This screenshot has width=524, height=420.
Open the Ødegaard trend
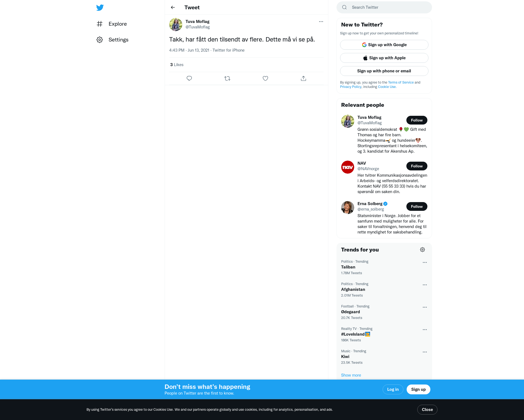[384, 312]
